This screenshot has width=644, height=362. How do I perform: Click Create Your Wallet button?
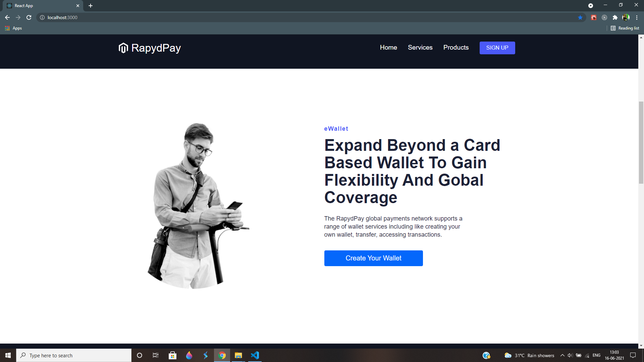373,258
